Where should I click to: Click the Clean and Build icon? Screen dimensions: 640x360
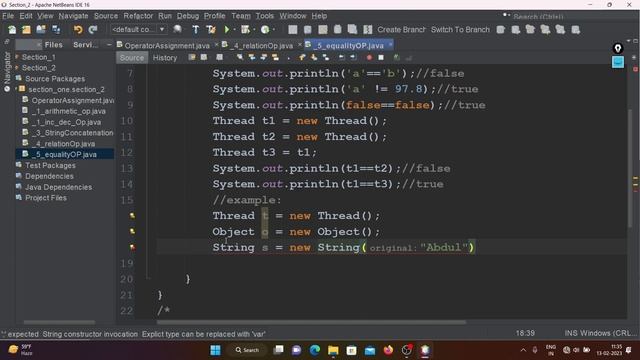point(211,30)
